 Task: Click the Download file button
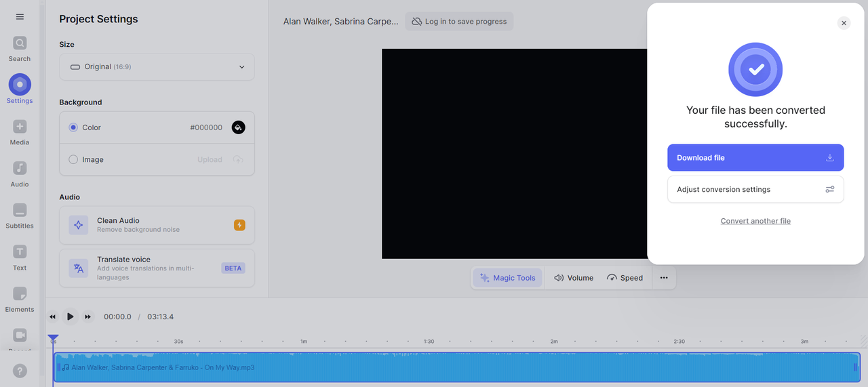click(x=755, y=158)
